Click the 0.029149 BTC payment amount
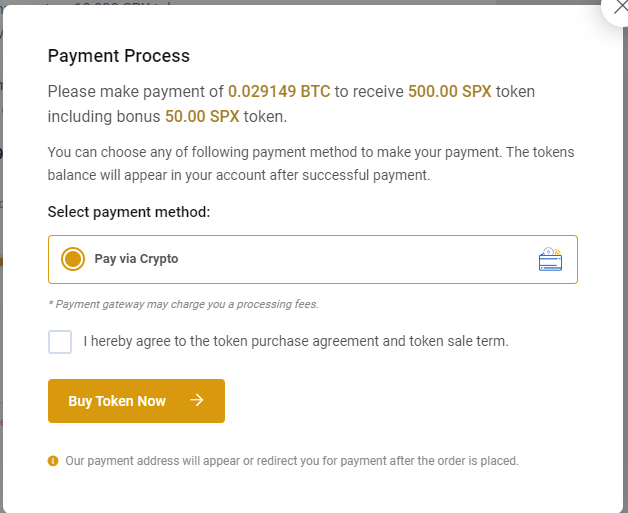The height and width of the screenshot is (513, 628). (279, 92)
